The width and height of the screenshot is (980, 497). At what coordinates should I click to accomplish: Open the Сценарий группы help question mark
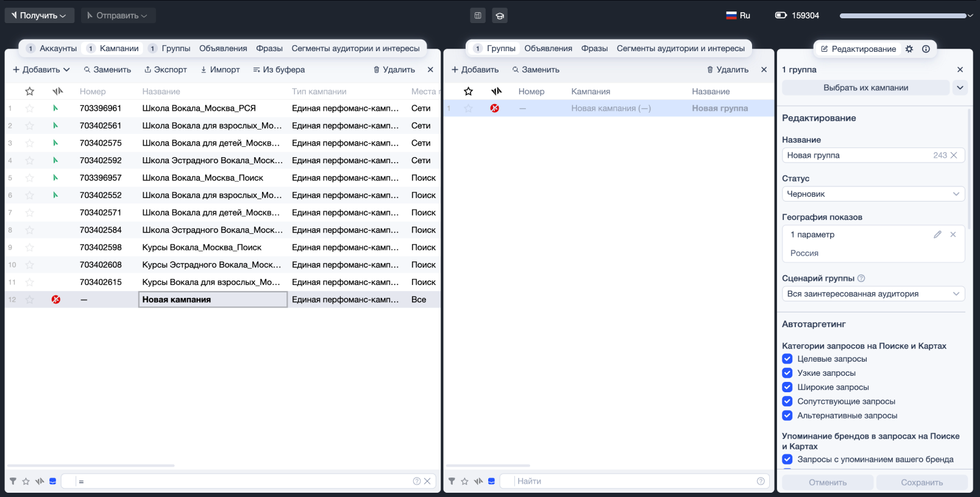[861, 278]
